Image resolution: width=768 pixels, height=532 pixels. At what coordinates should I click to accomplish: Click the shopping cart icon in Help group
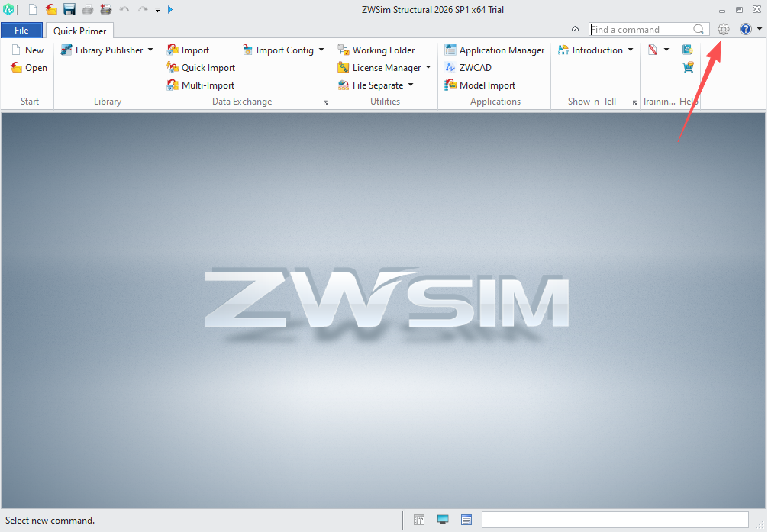(x=688, y=68)
